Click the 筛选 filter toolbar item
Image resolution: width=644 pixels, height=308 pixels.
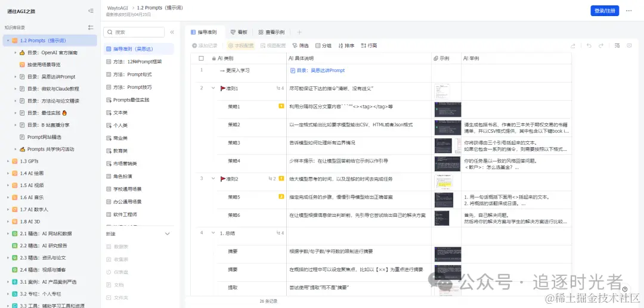click(300, 45)
